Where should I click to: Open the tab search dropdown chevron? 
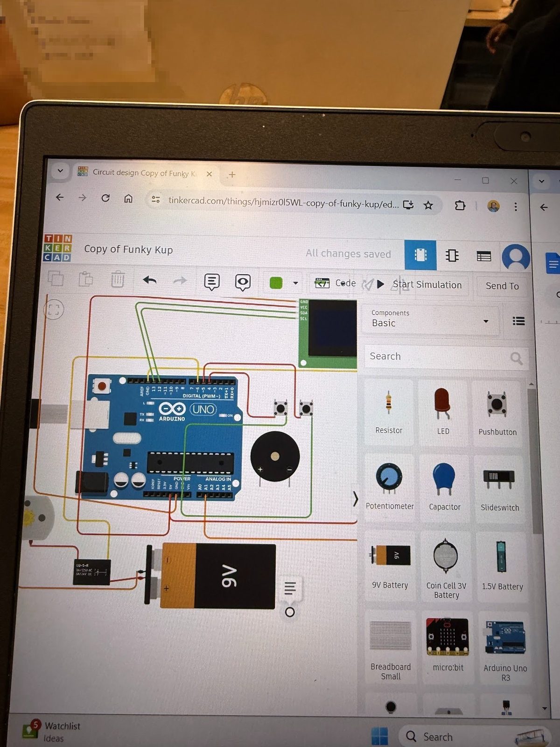(x=60, y=171)
